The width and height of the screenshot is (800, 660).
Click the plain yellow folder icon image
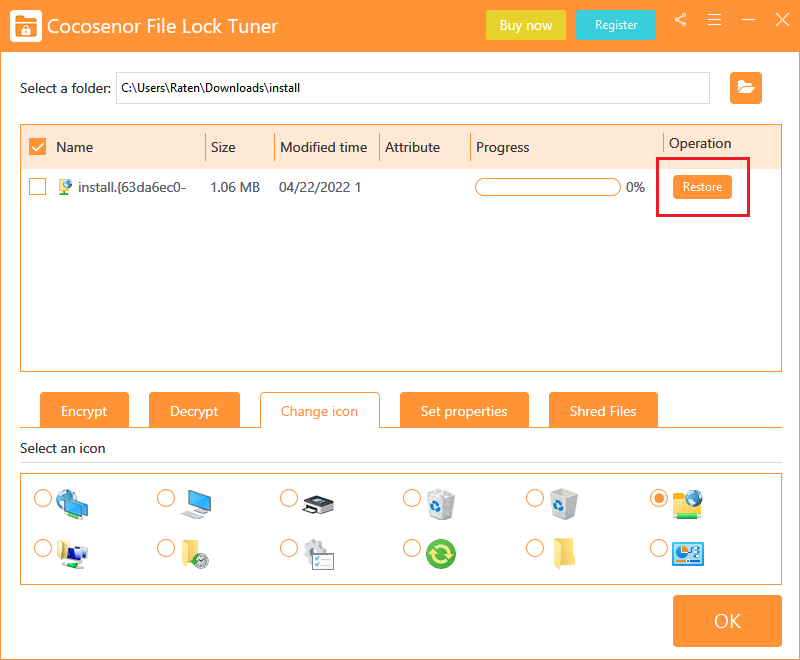coord(564,553)
